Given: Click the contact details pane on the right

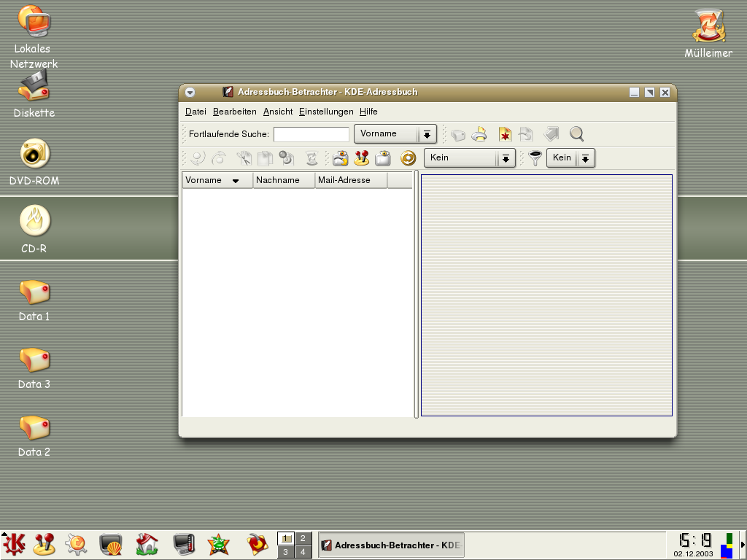Looking at the screenshot, I should coord(546,295).
